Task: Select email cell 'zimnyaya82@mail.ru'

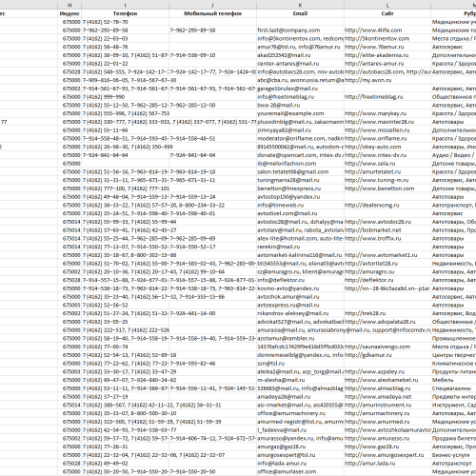Action: pyautogui.click(x=300, y=130)
